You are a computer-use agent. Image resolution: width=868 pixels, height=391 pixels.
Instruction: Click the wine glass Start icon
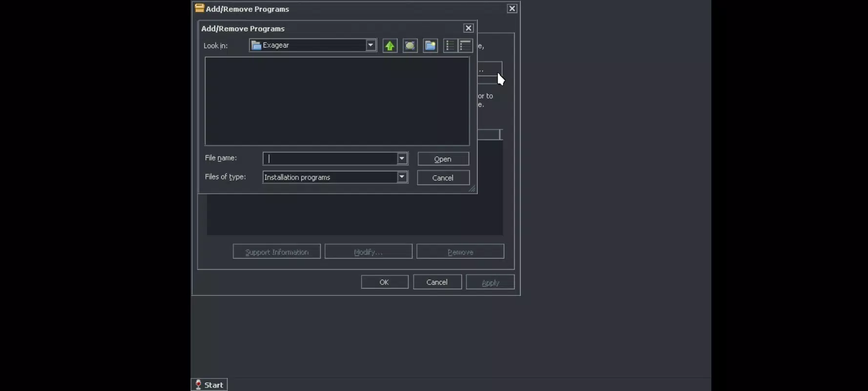coord(198,385)
